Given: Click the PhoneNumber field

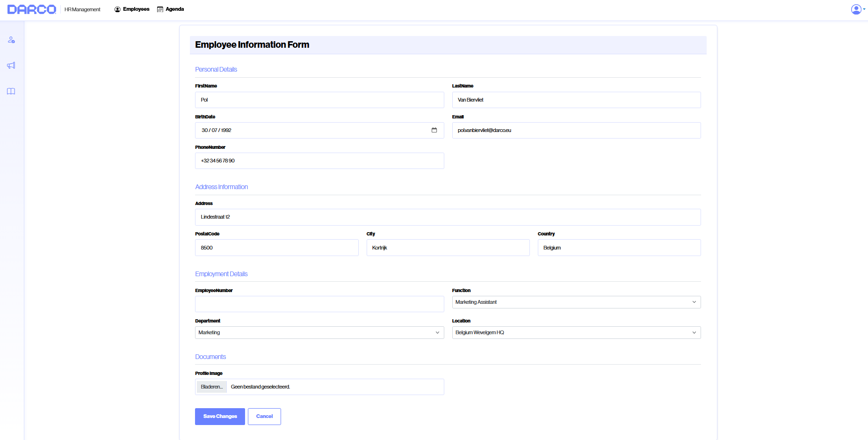Looking at the screenshot, I should pos(319,161).
